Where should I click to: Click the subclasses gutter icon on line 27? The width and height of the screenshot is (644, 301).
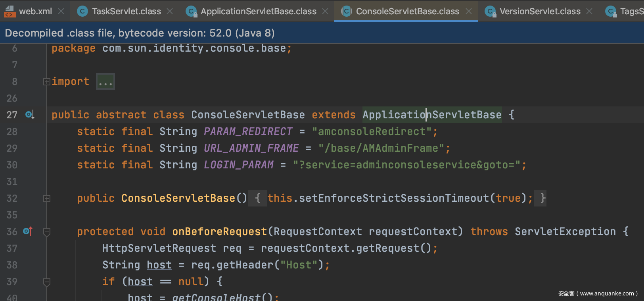click(x=30, y=115)
